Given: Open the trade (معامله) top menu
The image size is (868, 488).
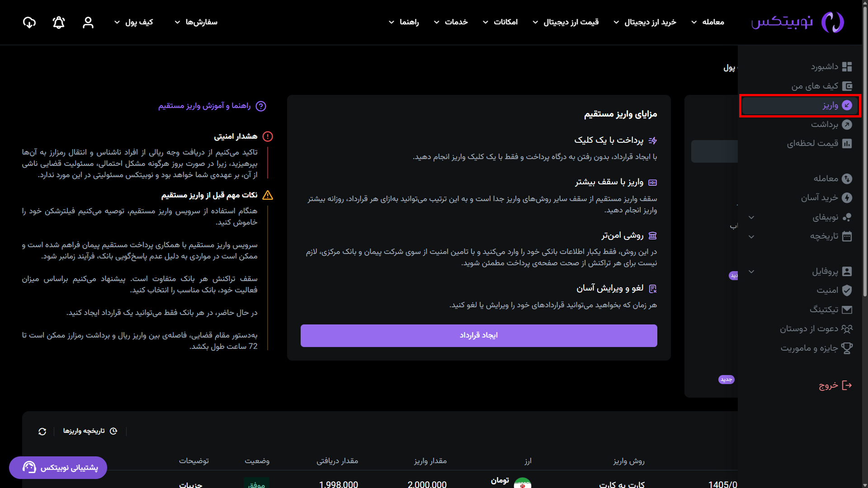Looking at the screenshot, I should point(708,22).
